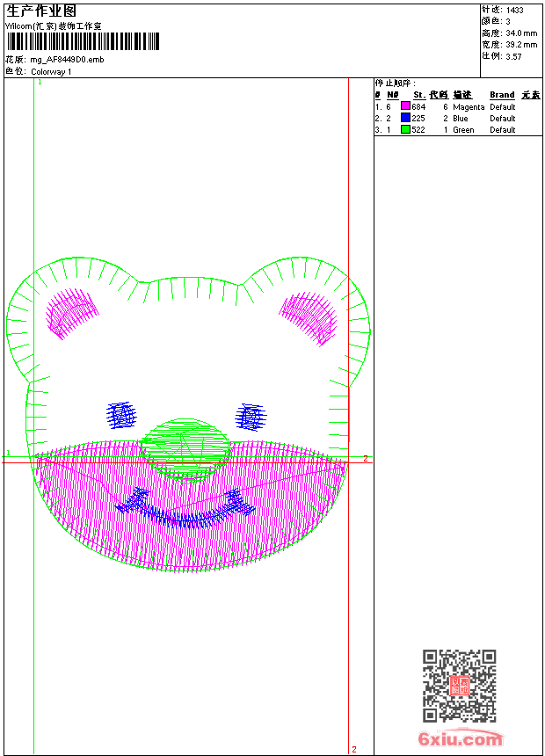Click the height value 34.0 mm
The height and width of the screenshot is (756, 545).
click(x=521, y=33)
